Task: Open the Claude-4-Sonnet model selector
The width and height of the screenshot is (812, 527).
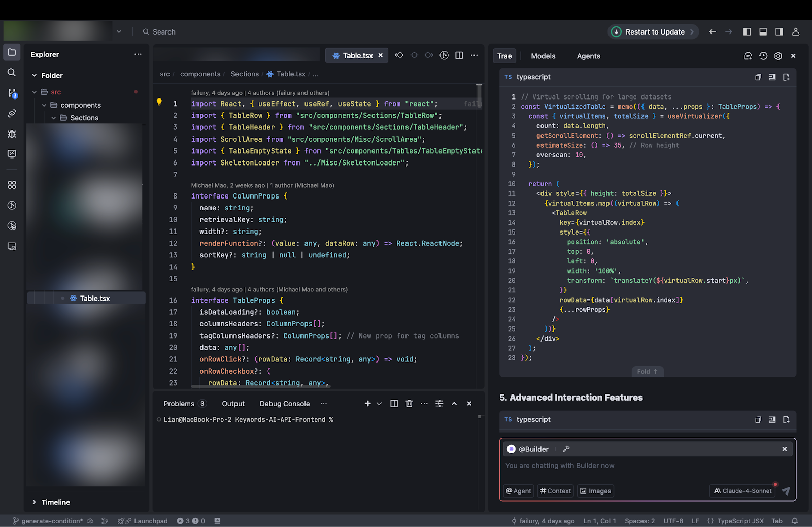Action: [742, 491]
